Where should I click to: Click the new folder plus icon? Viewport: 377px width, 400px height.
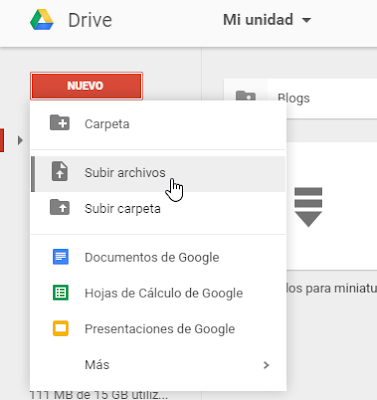pyautogui.click(x=60, y=123)
